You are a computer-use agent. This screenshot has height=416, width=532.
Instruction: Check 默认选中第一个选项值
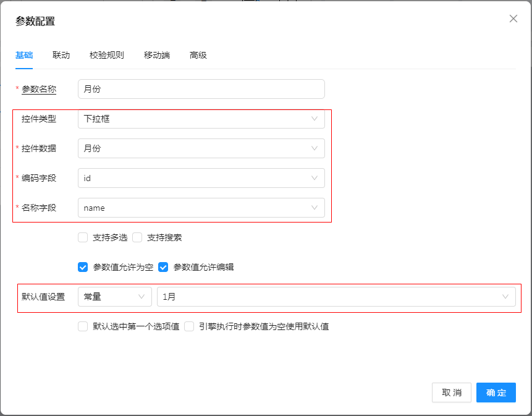(x=83, y=326)
